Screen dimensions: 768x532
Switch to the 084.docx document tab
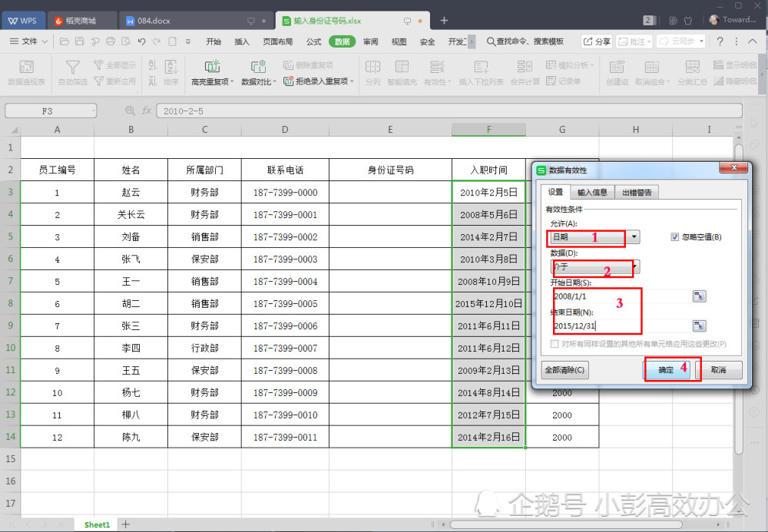pyautogui.click(x=196, y=21)
